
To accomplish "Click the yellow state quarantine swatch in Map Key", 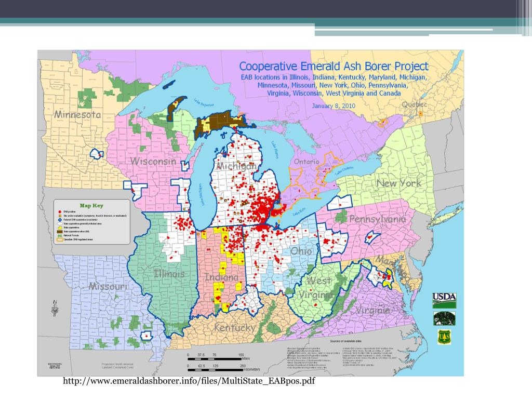I will pos(60,228).
